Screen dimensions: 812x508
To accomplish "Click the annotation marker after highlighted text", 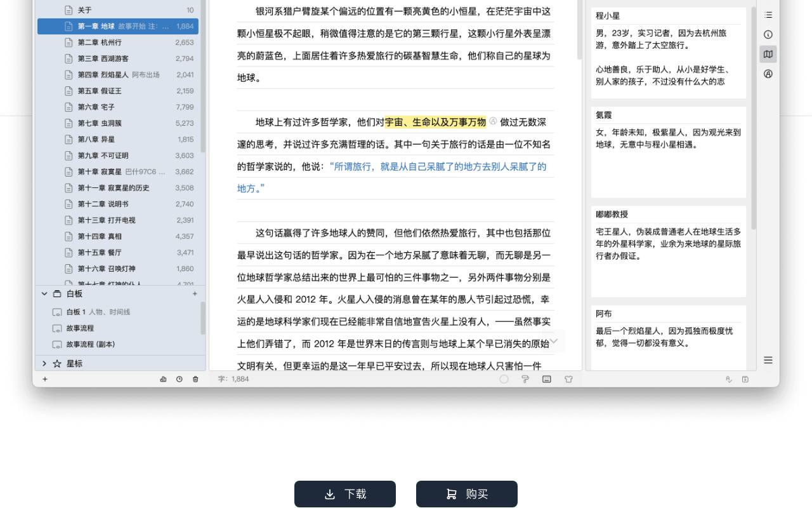I will point(493,121).
